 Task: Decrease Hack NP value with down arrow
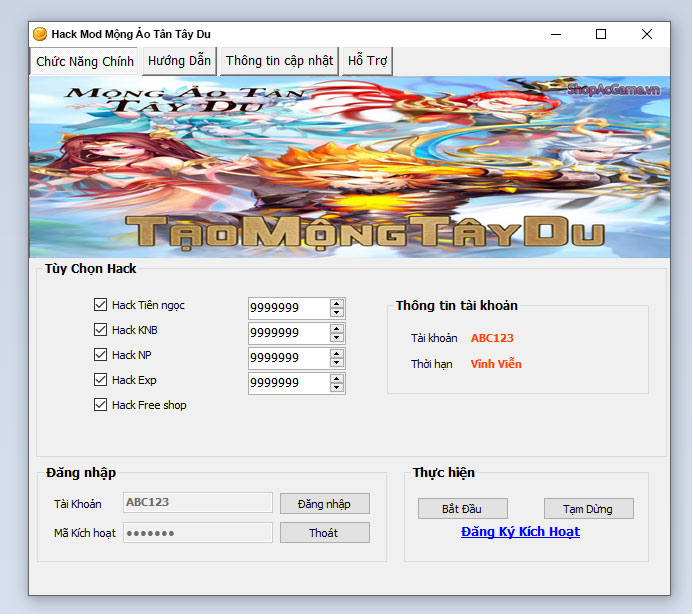[x=337, y=363]
